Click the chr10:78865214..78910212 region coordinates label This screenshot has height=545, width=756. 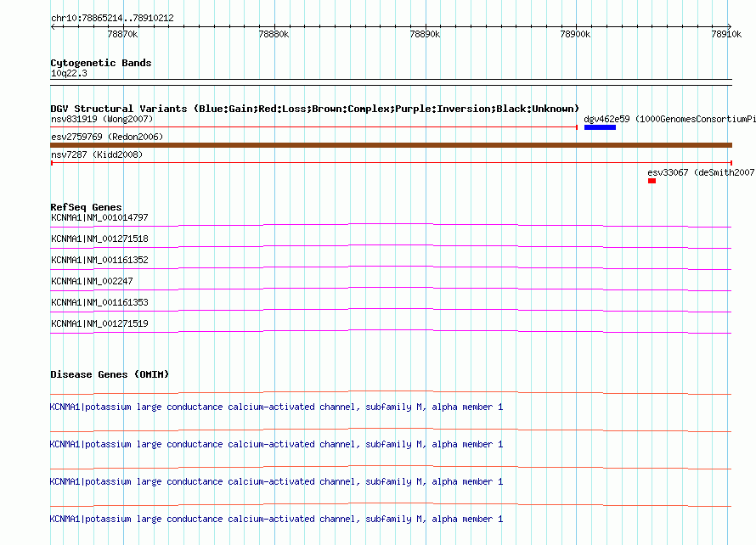click(112, 18)
